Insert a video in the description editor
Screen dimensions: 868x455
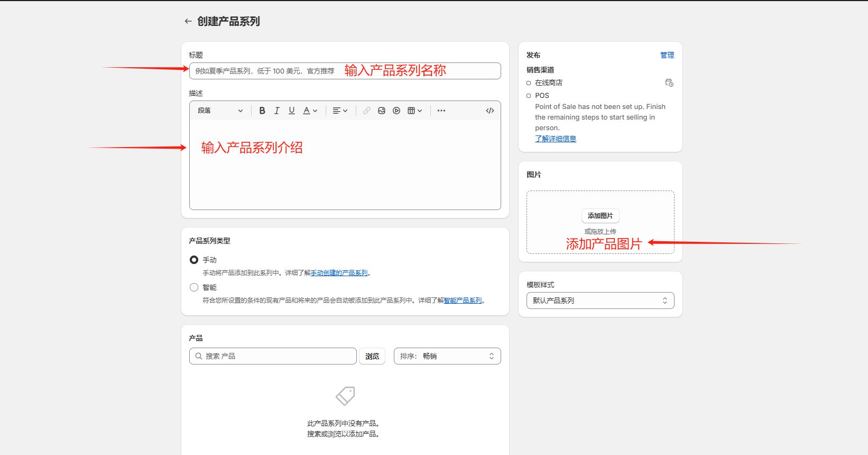396,111
